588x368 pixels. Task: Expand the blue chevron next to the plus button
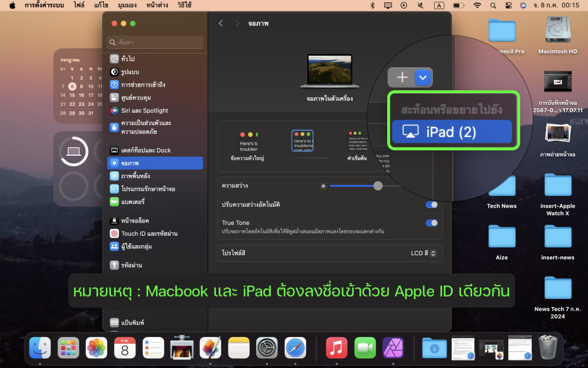pos(423,77)
